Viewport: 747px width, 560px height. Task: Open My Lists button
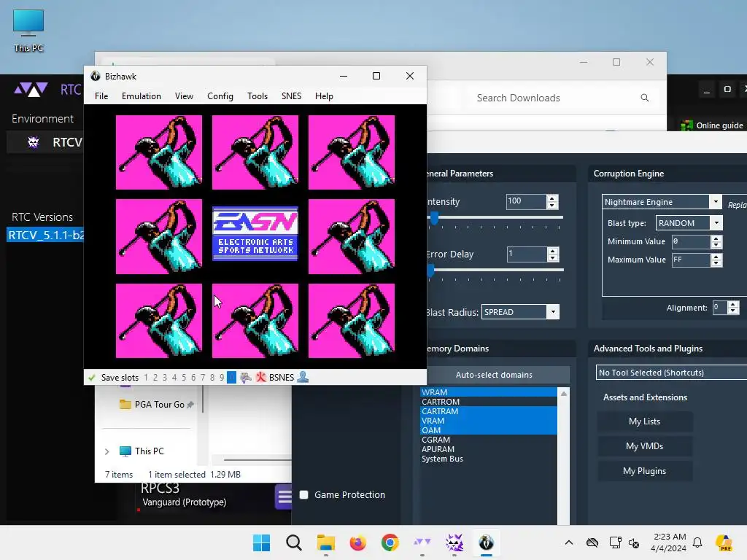pos(645,421)
